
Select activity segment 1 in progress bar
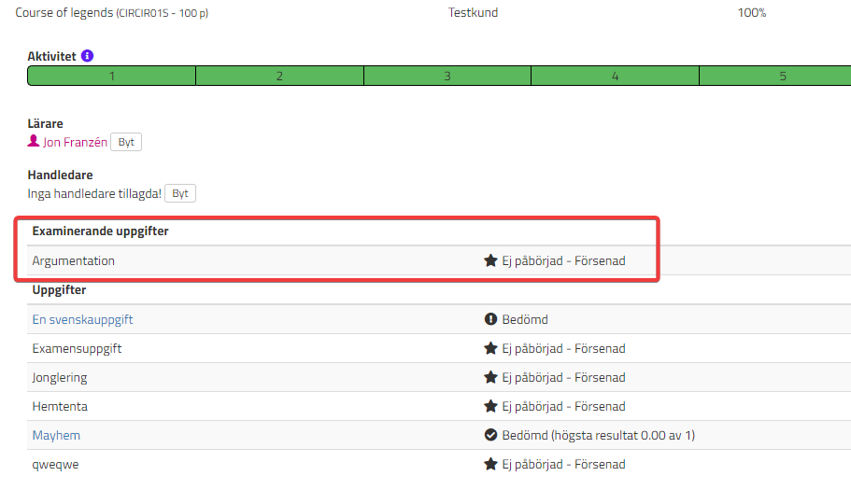point(112,77)
